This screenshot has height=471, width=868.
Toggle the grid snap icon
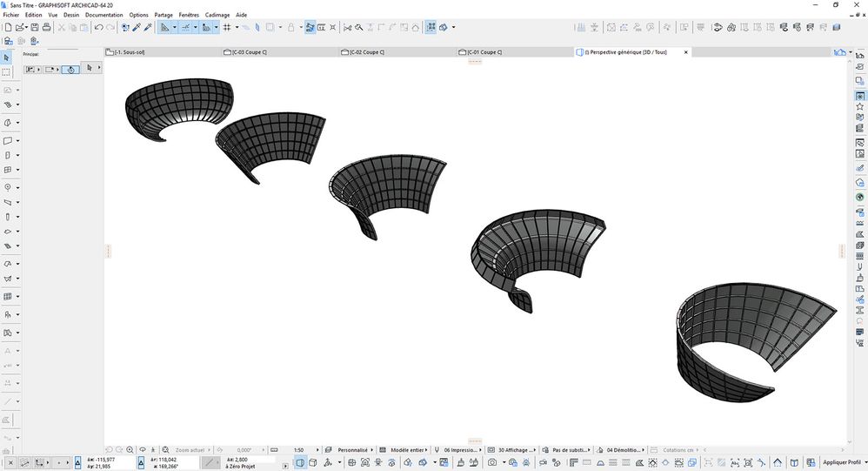tap(227, 27)
